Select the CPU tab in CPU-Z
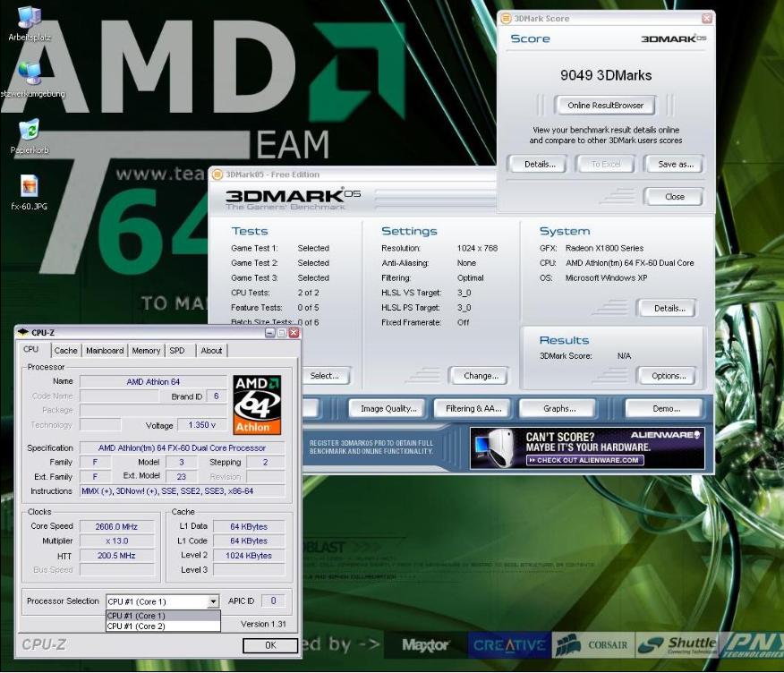Image resolution: width=784 pixels, height=673 pixels. point(31,350)
